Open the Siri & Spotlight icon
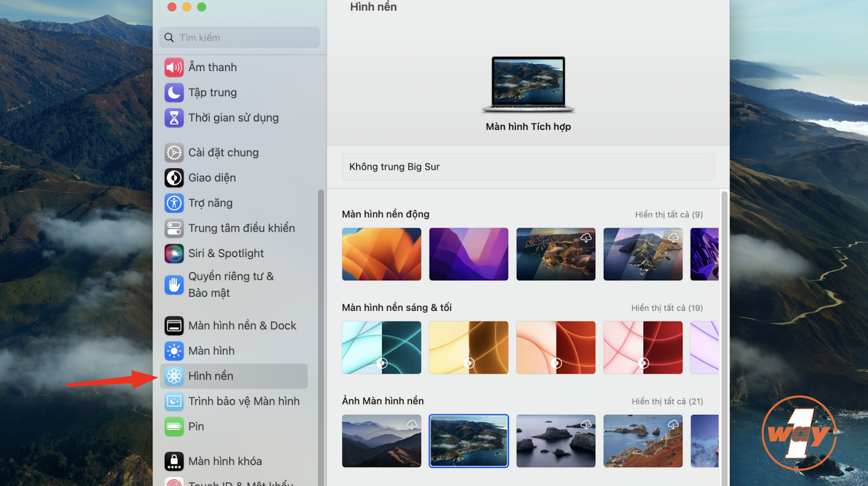Viewport: 868px width, 486px height. (174, 253)
